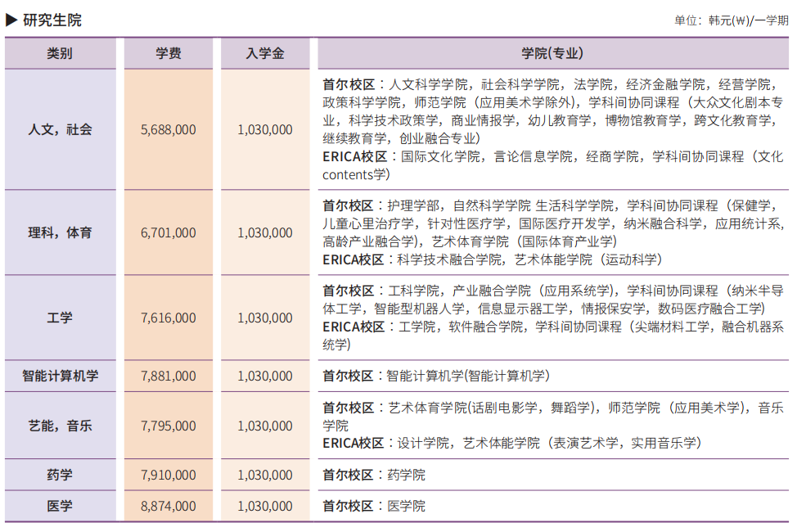Click the 入学金 value in 人文，社会 row
This screenshot has width=797, height=532.
click(265, 129)
